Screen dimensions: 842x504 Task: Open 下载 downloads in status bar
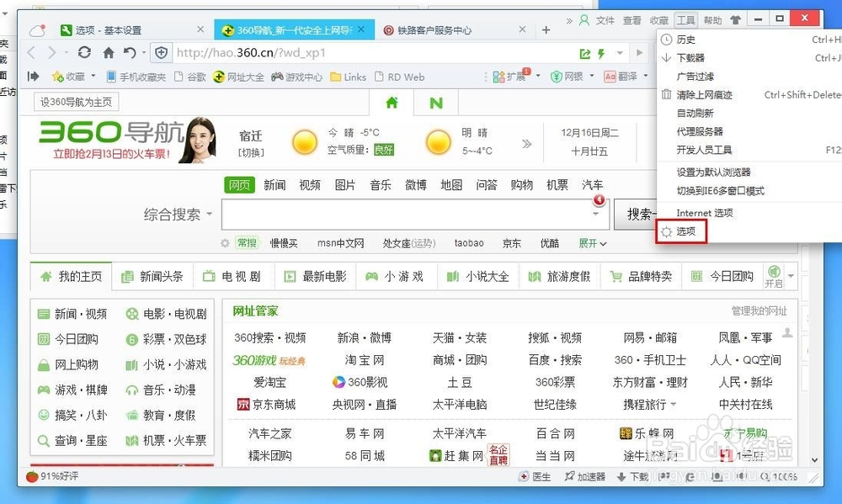632,476
